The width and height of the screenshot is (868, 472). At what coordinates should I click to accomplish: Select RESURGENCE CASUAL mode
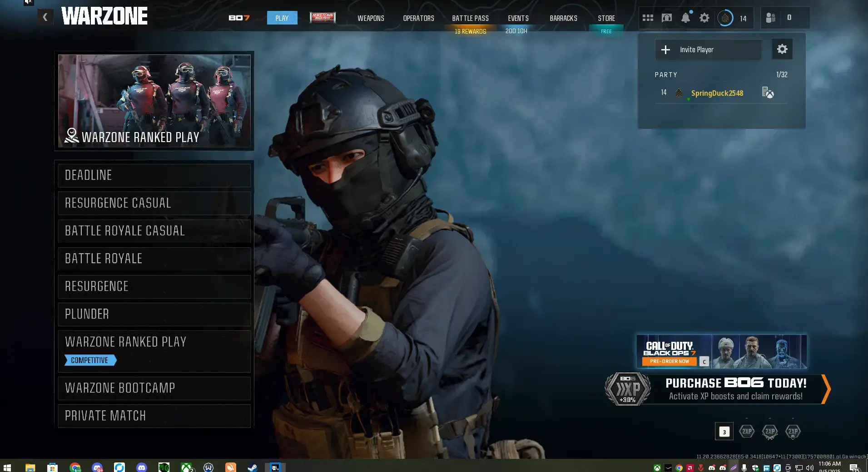point(154,203)
